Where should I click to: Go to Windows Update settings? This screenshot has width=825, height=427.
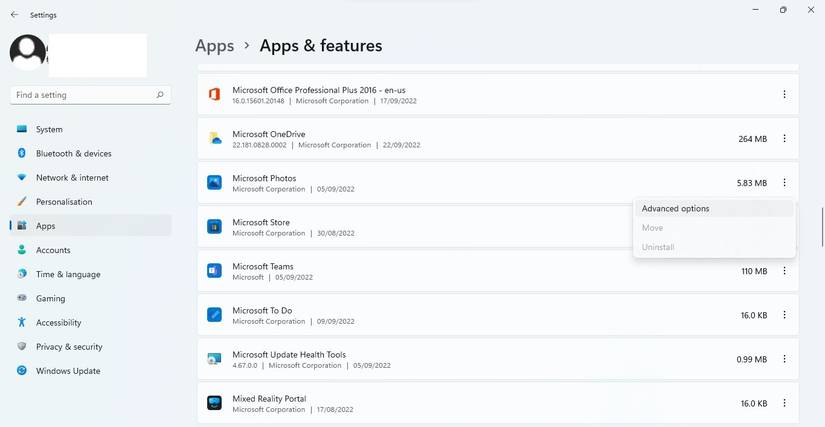pos(68,371)
